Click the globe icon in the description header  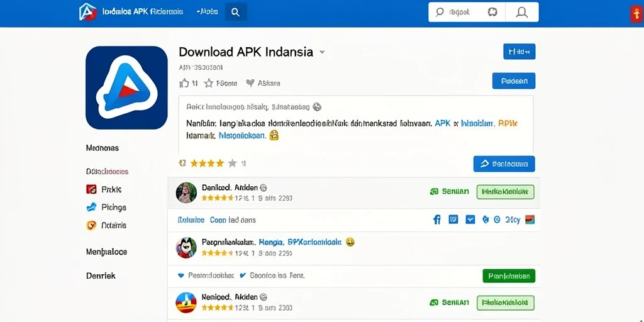coord(317,107)
